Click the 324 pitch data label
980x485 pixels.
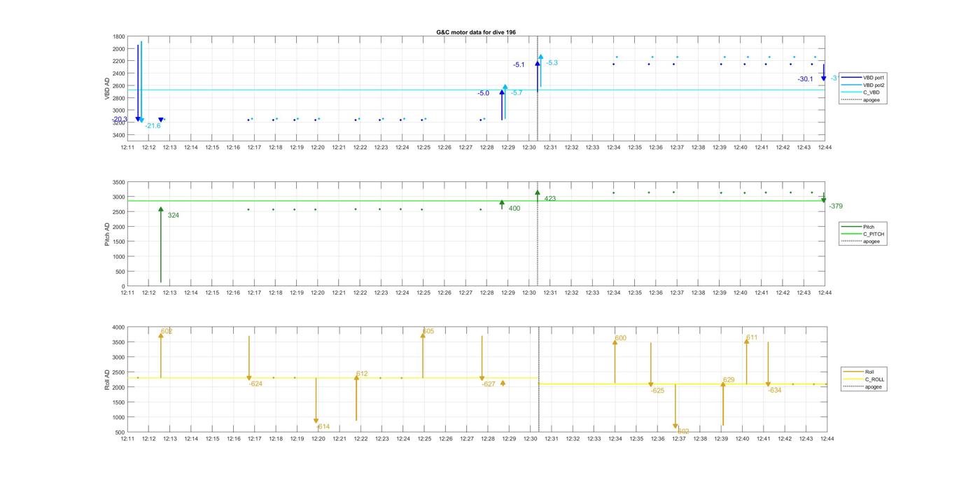point(174,216)
